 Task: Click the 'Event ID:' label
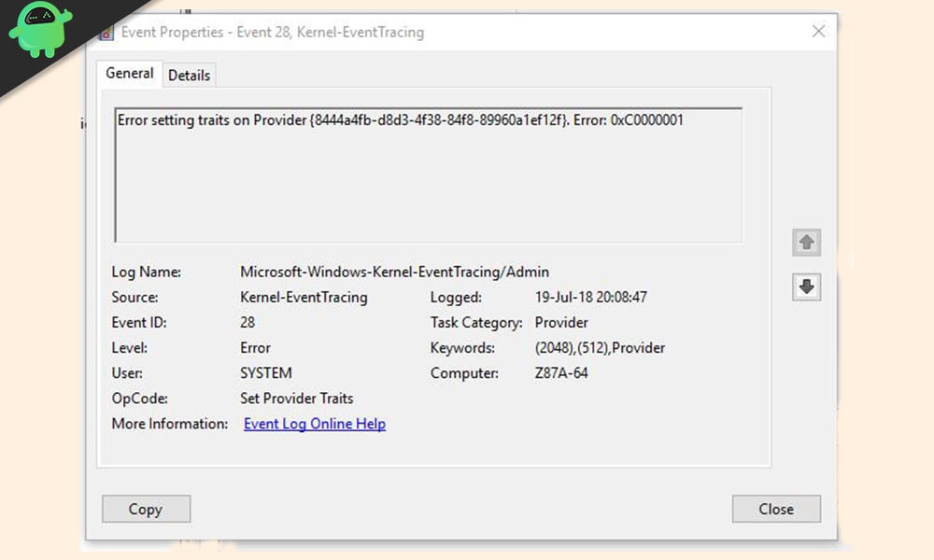click(139, 323)
